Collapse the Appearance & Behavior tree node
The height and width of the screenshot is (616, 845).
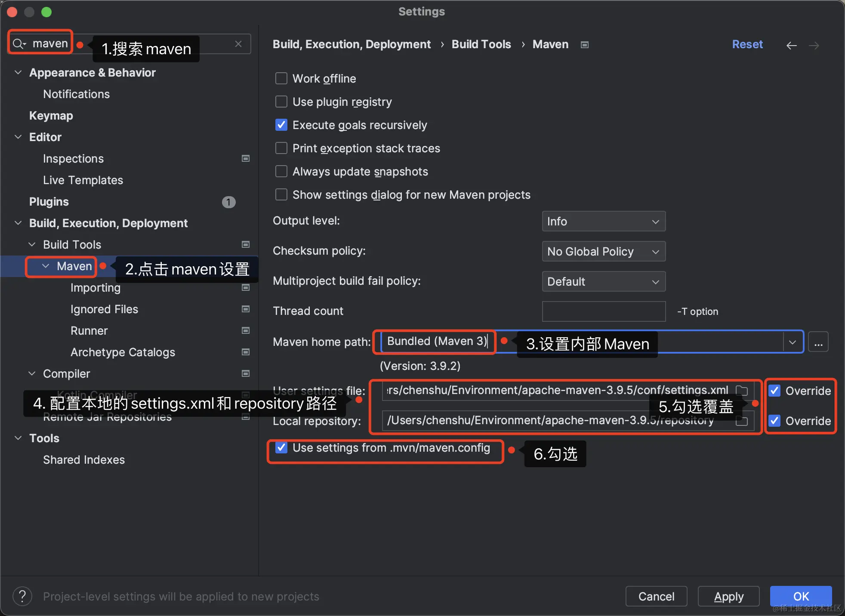(x=18, y=72)
